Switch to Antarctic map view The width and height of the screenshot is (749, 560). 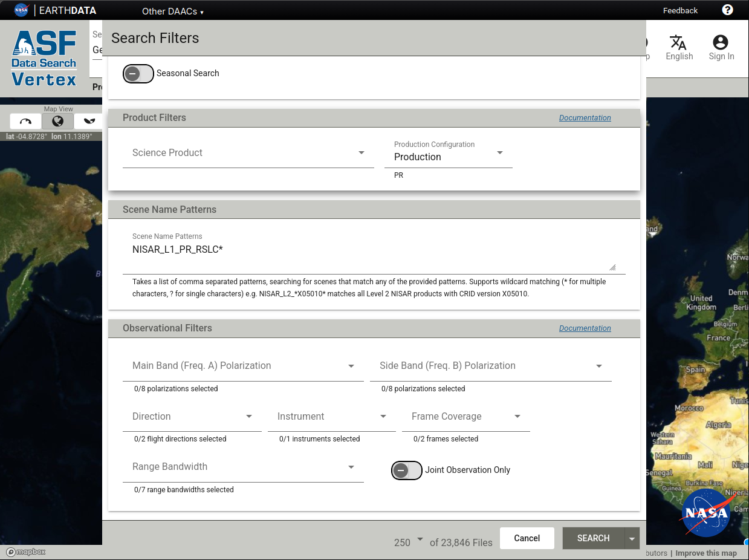pyautogui.click(x=89, y=121)
